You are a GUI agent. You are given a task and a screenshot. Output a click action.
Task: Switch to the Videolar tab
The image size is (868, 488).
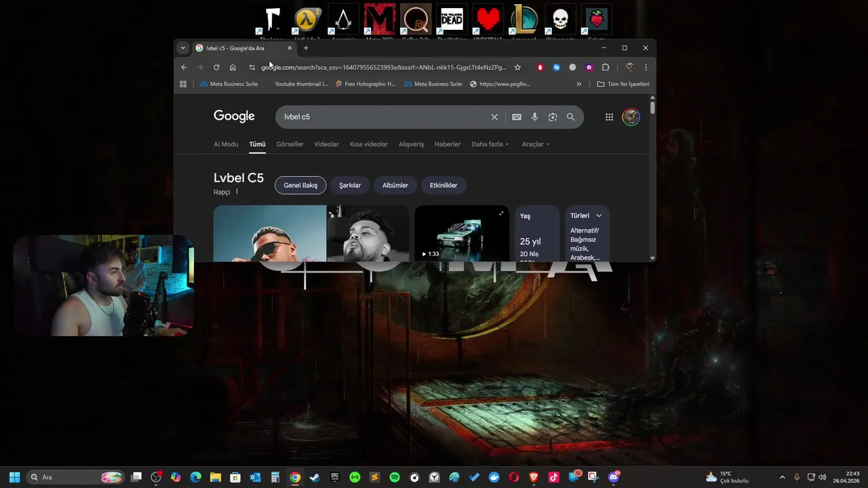(326, 144)
